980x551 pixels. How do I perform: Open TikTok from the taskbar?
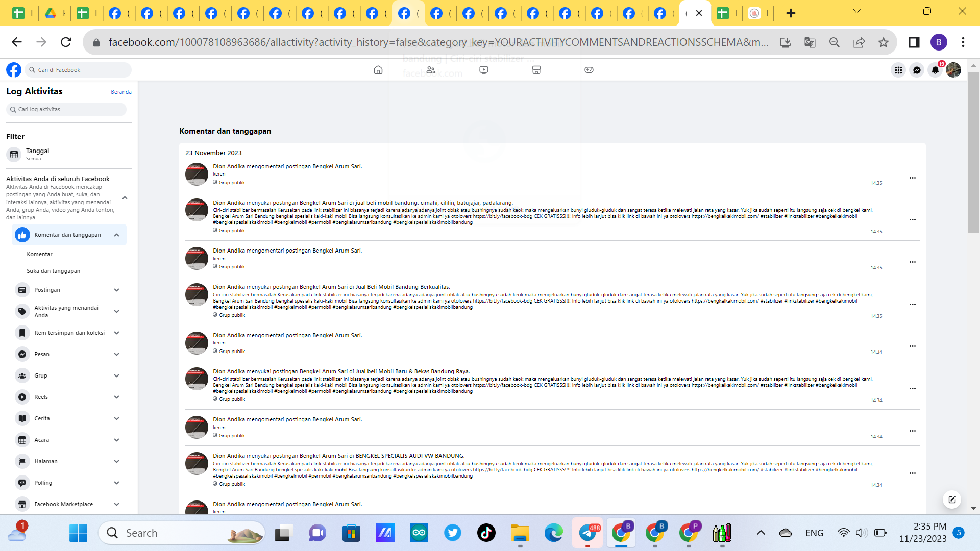486,533
